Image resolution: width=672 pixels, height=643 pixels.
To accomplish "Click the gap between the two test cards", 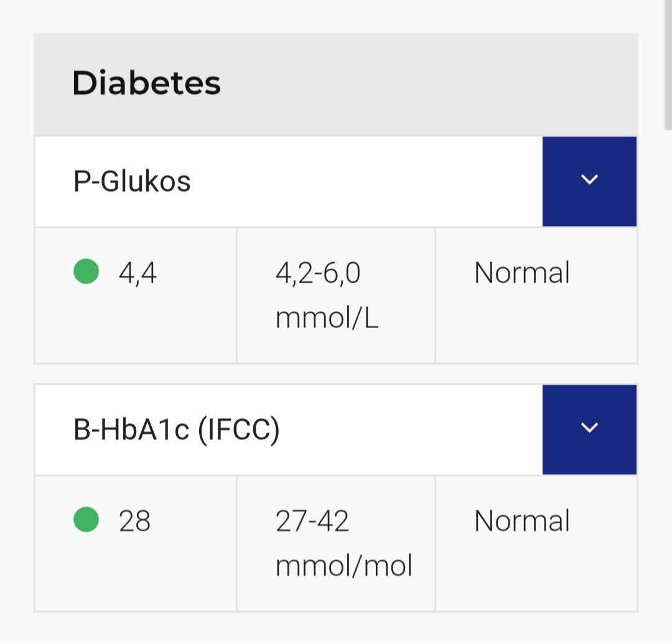I will point(336,374).
